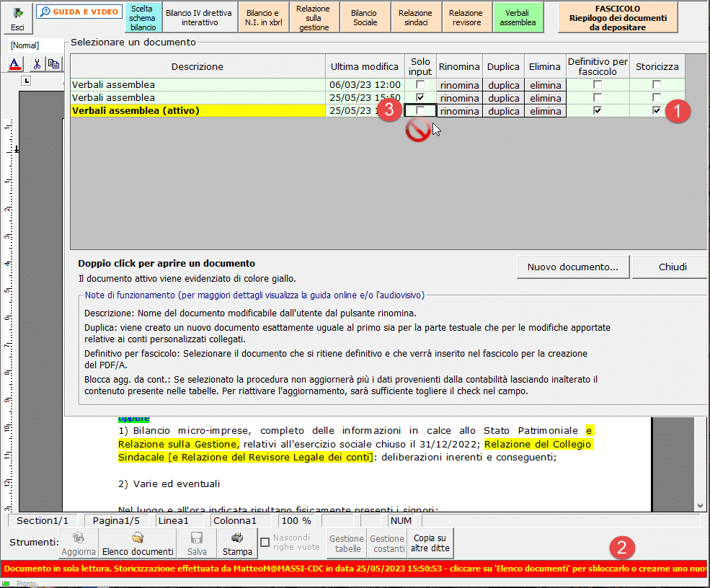Open the Bilancio Sociale tab
The image size is (710, 588).
[365, 17]
